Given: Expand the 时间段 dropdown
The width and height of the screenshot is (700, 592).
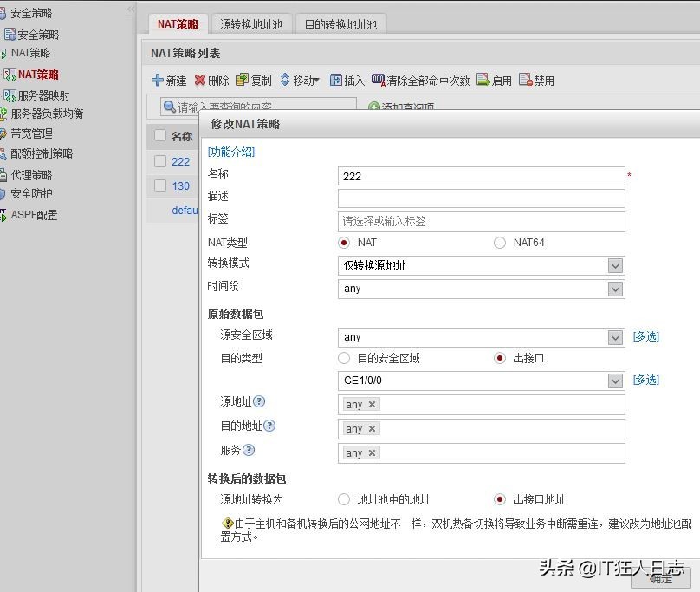Looking at the screenshot, I should click(x=615, y=289).
